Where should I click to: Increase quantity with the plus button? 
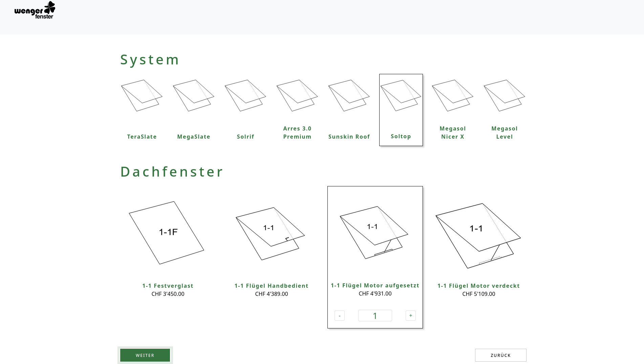pyautogui.click(x=411, y=316)
